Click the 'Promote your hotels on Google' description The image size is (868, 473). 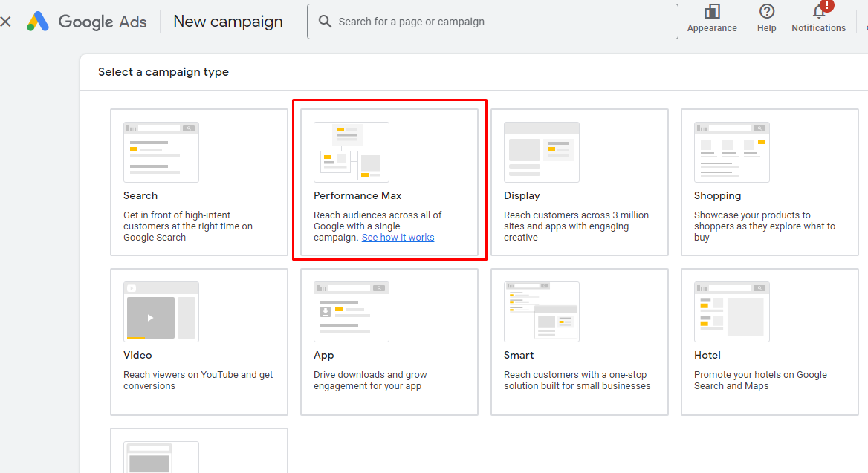pos(760,380)
